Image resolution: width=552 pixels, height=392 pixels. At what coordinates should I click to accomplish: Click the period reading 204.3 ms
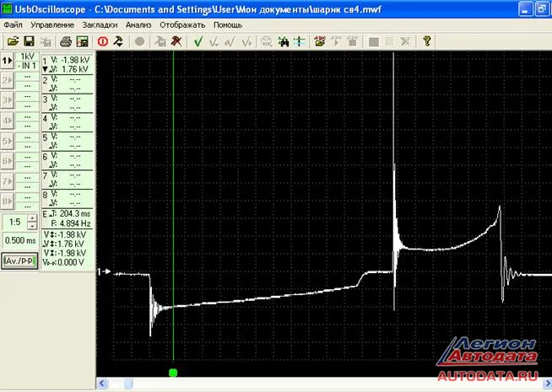pos(75,214)
